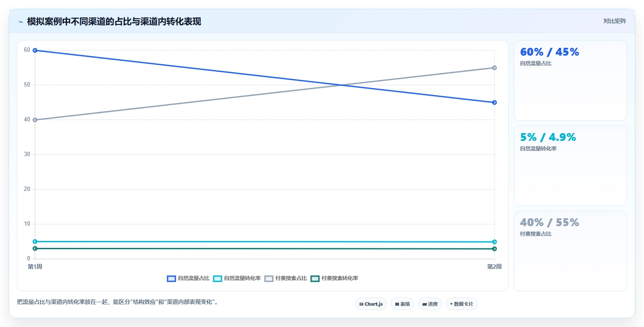This screenshot has height=327, width=644.
Task: Click the blue data point at 45 in 第2周
Action: click(x=494, y=103)
